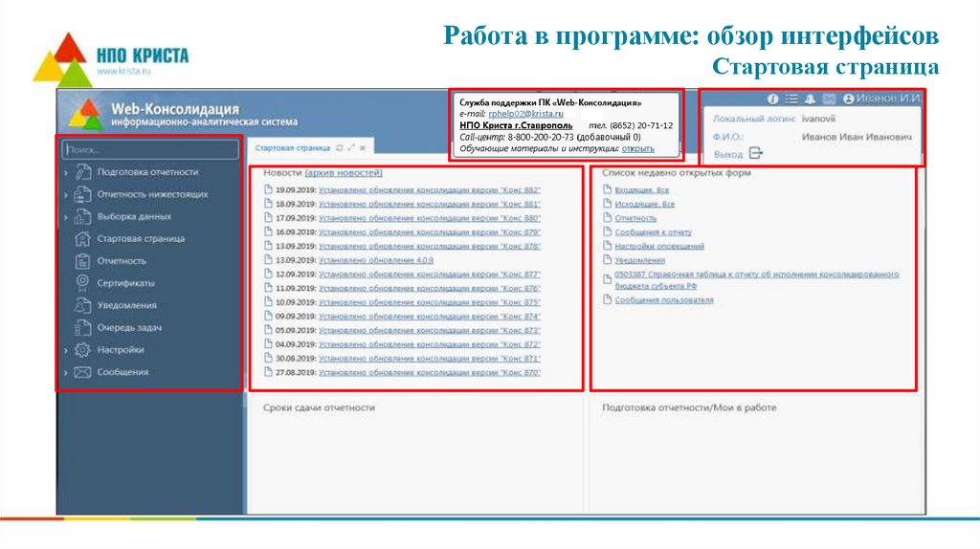Click the bell notifications icon in top toolbar

click(x=810, y=99)
